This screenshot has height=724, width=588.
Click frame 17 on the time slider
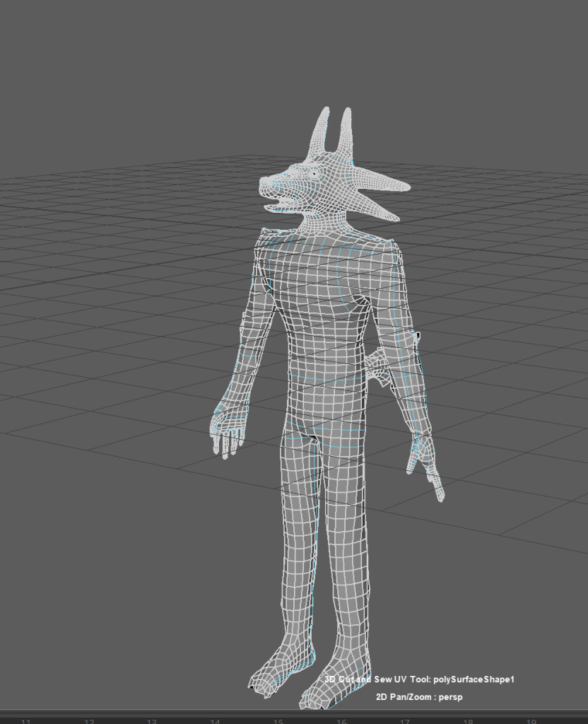tap(405, 720)
